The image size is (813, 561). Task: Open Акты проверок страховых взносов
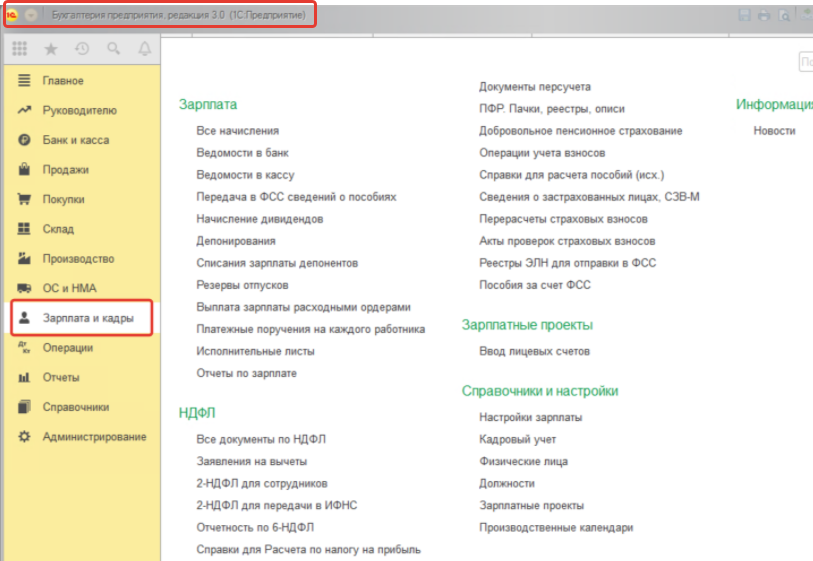(567, 241)
